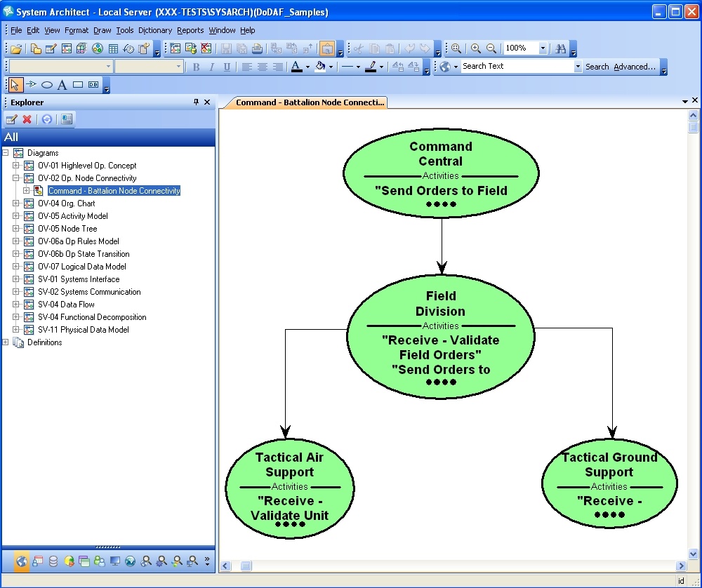The width and height of the screenshot is (702, 588).
Task: Select the SV-11 Physical Data Model item
Action: point(83,329)
